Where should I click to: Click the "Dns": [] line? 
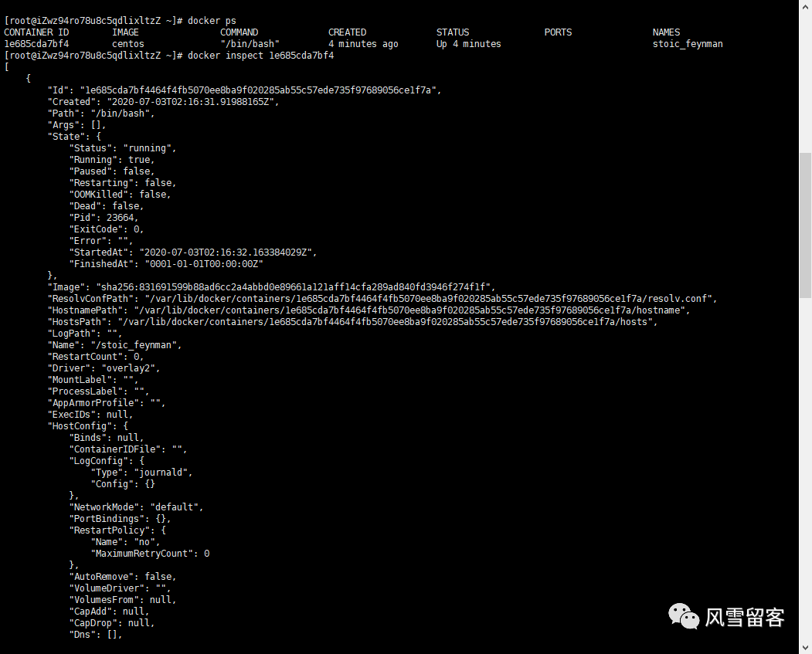click(x=96, y=635)
